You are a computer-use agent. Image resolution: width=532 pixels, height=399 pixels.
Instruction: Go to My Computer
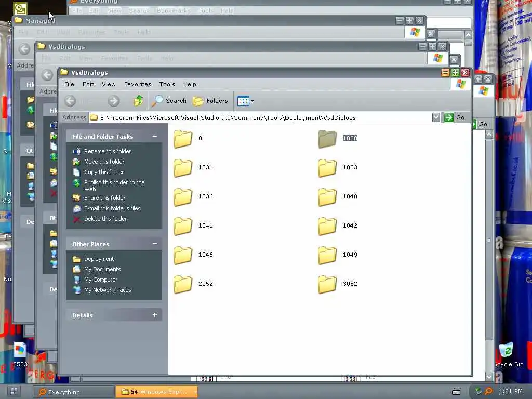click(x=100, y=280)
